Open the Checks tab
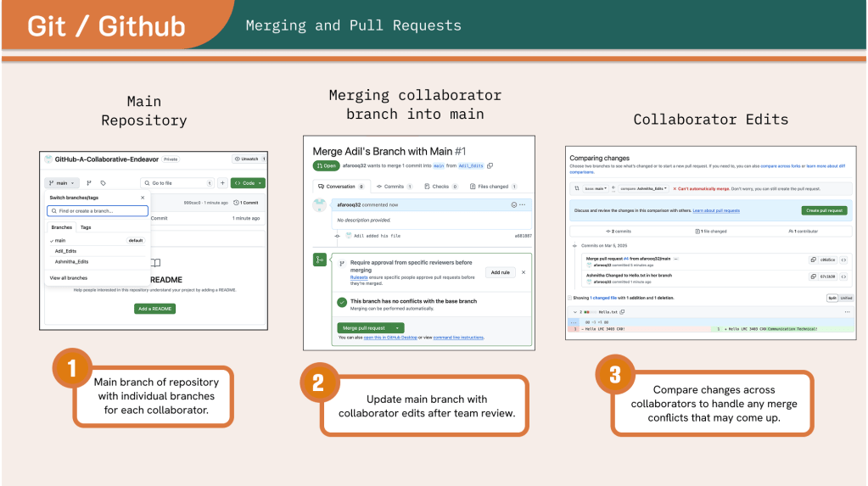Image resolution: width=868 pixels, height=486 pixels. pyautogui.click(x=441, y=187)
